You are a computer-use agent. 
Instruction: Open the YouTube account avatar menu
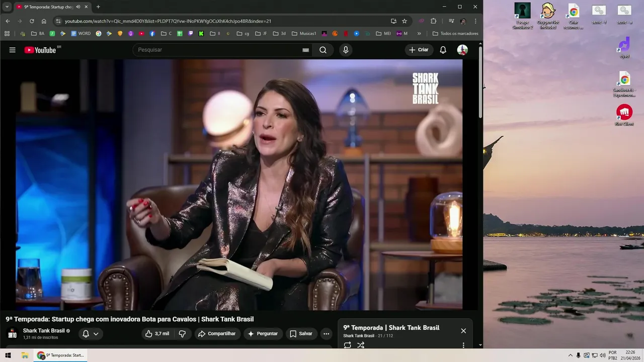click(462, 50)
